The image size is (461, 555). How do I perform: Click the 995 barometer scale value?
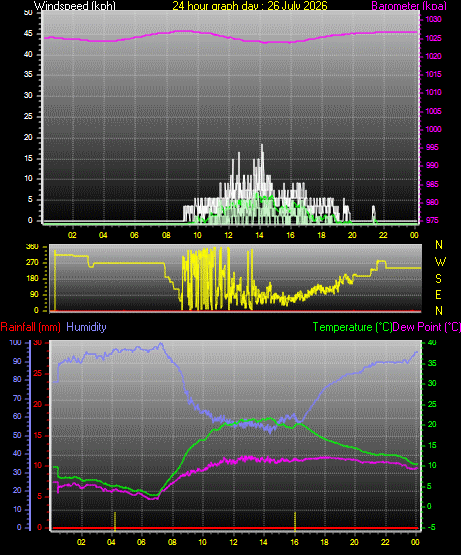click(x=432, y=147)
